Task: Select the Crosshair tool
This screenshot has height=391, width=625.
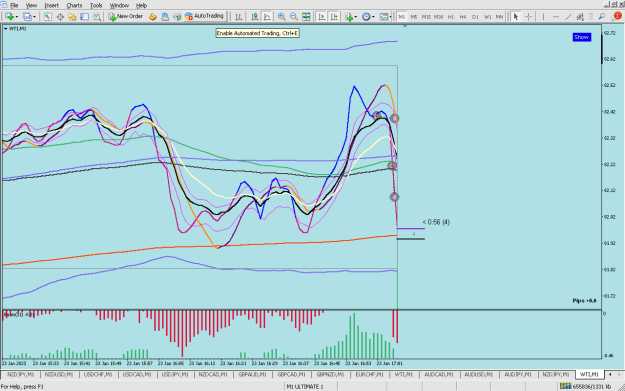Action: (528, 16)
